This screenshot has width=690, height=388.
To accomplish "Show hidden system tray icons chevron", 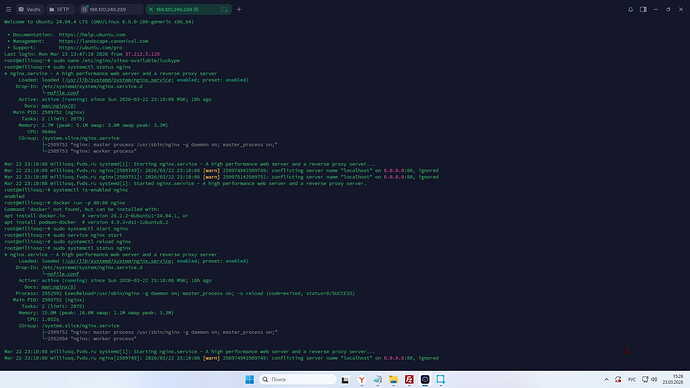I will (x=606, y=379).
